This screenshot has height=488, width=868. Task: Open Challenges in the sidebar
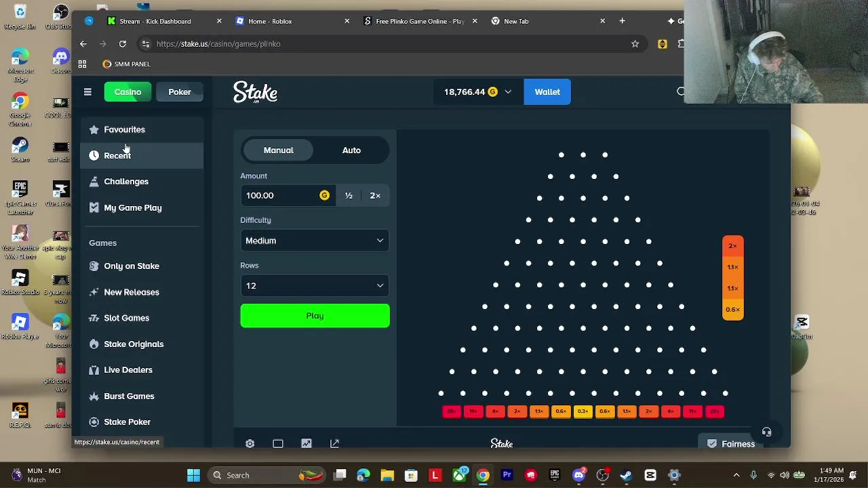142,182
